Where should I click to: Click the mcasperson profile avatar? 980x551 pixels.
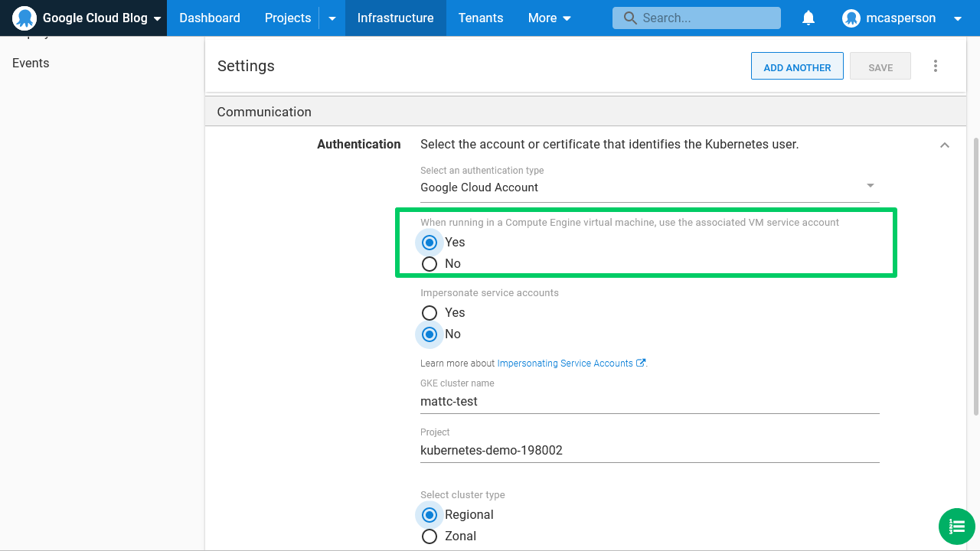tap(851, 18)
